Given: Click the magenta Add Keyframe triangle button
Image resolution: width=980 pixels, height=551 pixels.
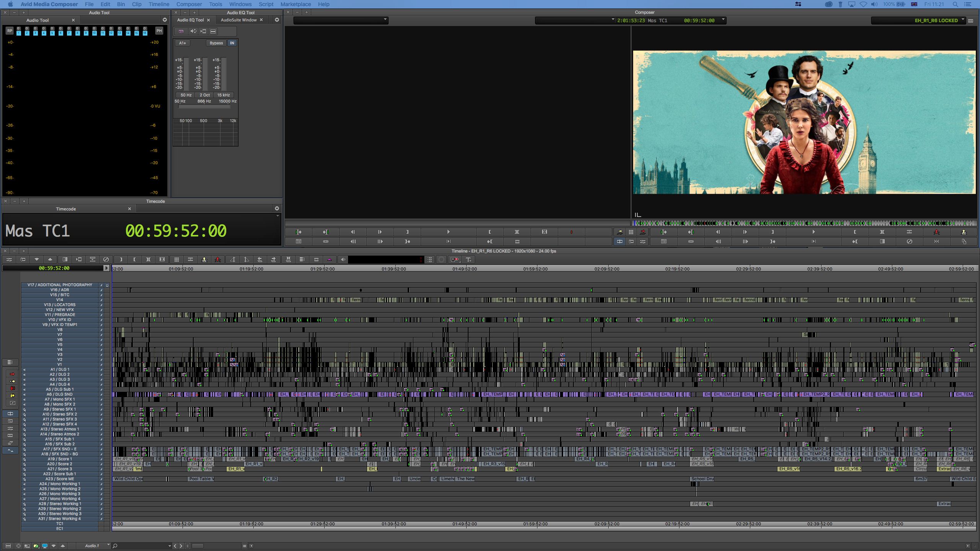Looking at the screenshot, I should [x=330, y=259].
